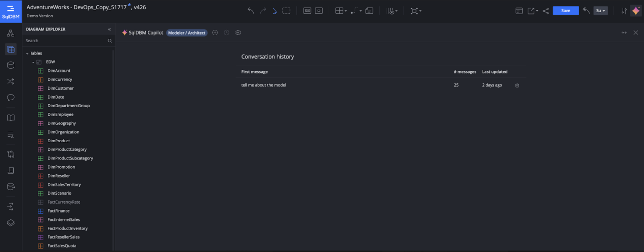Open the share options in the top bar
Viewport: 644px width, 252px height.
pyautogui.click(x=545, y=11)
